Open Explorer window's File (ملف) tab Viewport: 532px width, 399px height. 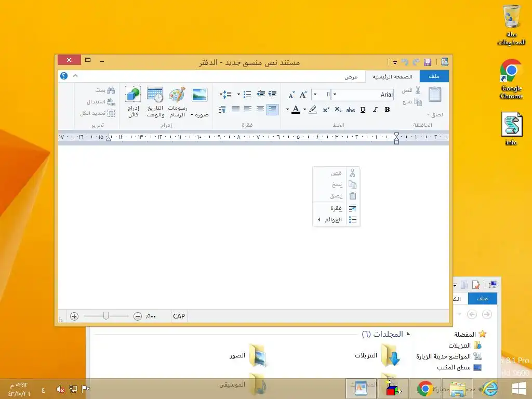coord(482,298)
